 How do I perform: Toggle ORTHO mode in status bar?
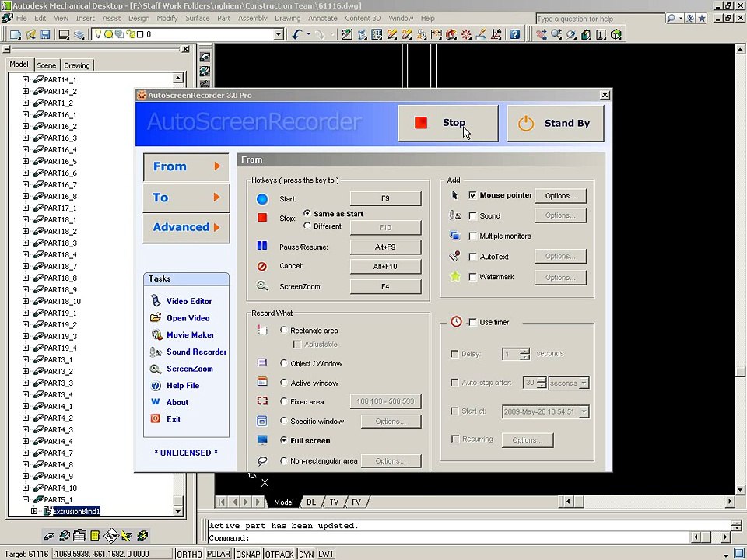189,555
